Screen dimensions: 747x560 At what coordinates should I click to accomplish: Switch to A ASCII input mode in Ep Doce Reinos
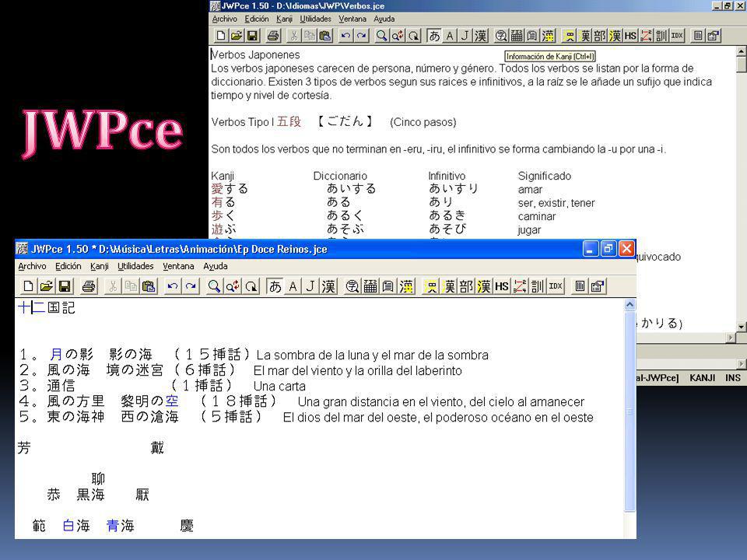(x=293, y=286)
